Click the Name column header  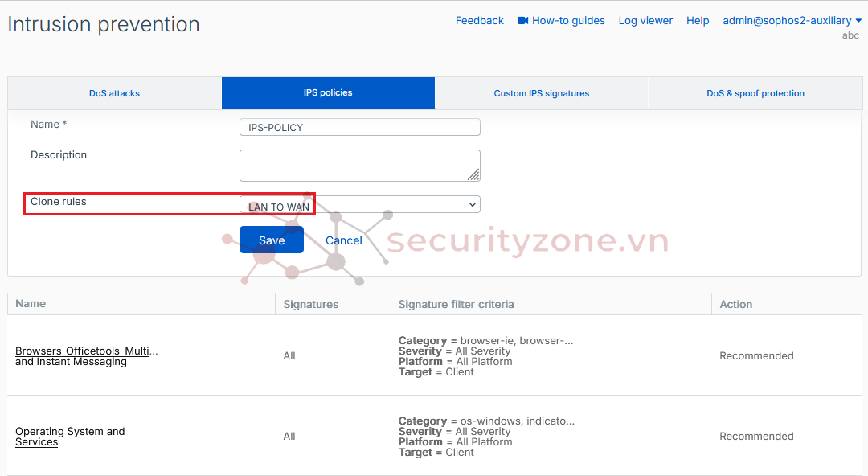tap(31, 304)
